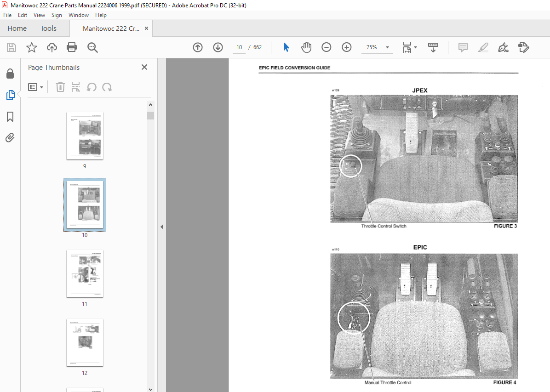Select the Manitowoc 222 Cr... document tab
Screen dimensions: 550x392
click(111, 28)
